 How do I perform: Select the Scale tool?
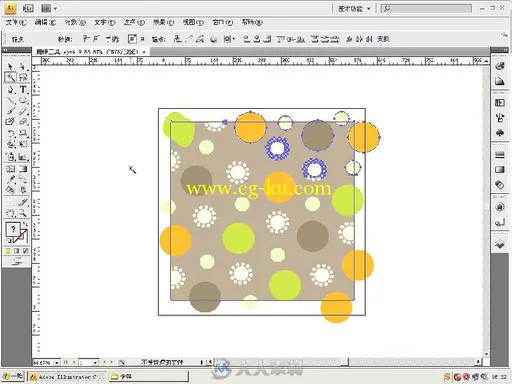(x=23, y=133)
